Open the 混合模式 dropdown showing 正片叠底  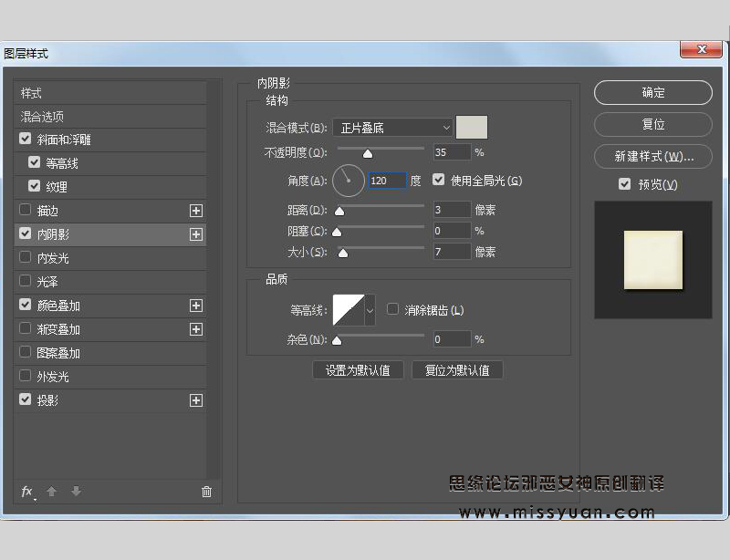pos(392,127)
